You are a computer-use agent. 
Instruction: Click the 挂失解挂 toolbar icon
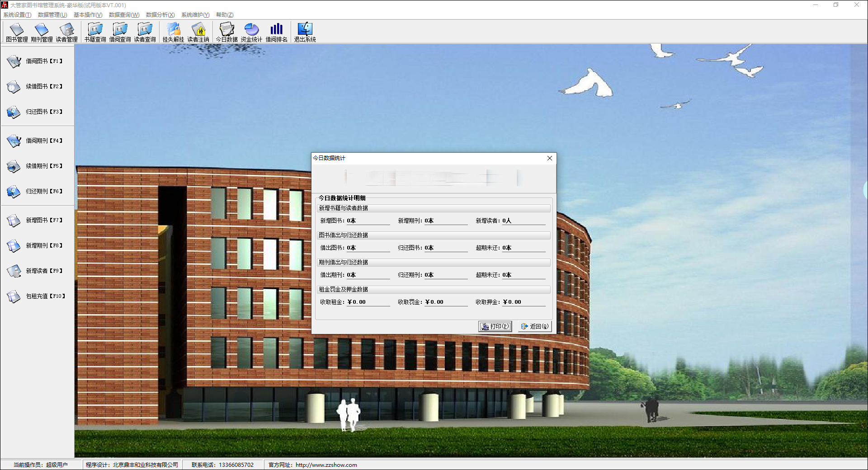tap(173, 33)
